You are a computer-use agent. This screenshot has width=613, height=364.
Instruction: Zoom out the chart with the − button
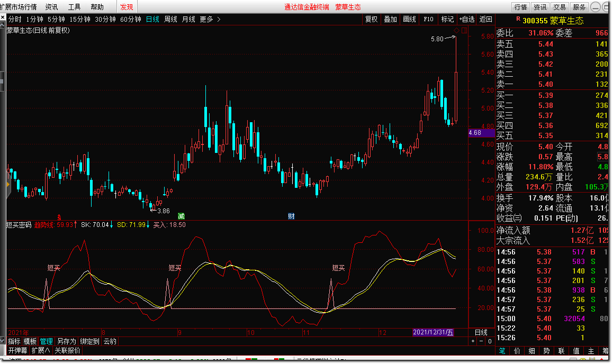click(x=481, y=341)
